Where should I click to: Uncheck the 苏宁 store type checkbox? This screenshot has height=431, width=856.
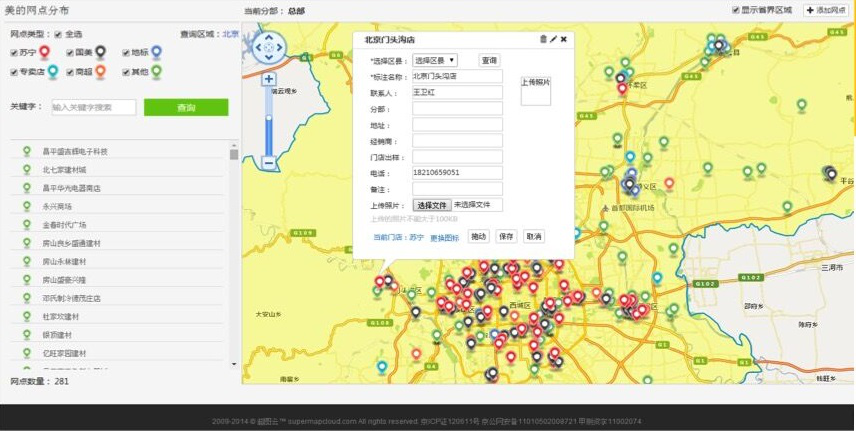tap(14, 52)
